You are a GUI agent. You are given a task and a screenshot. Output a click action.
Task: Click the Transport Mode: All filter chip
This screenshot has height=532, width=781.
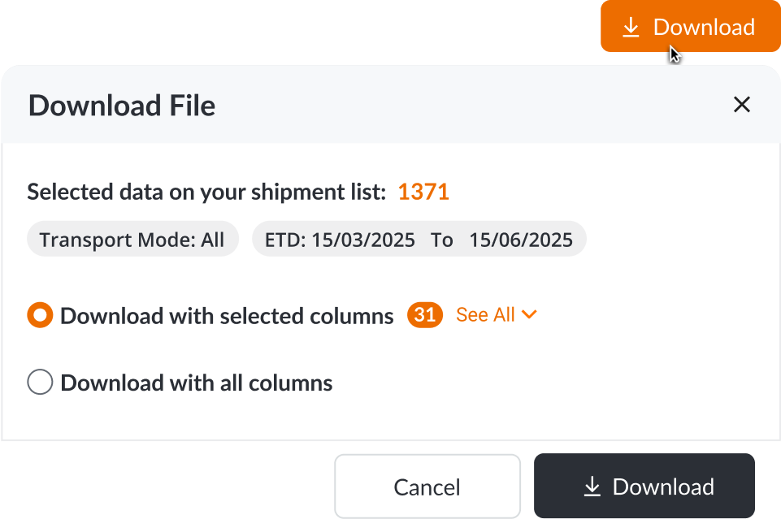132,240
